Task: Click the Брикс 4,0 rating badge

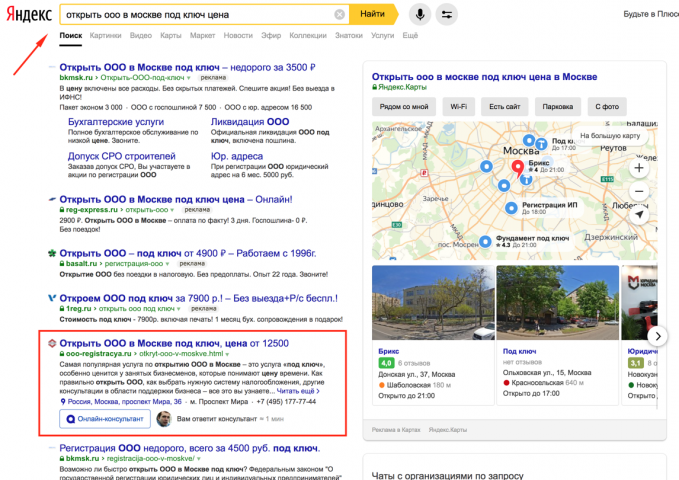Action: coord(386,363)
